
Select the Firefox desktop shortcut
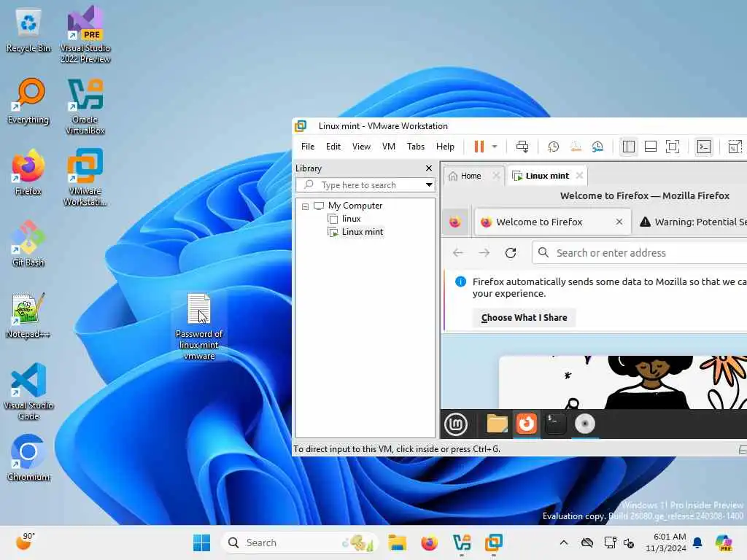[x=28, y=172]
